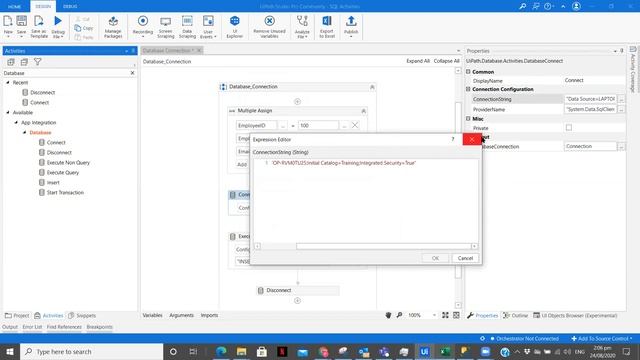
Task: Open the Outline panel tab
Action: pos(515,316)
